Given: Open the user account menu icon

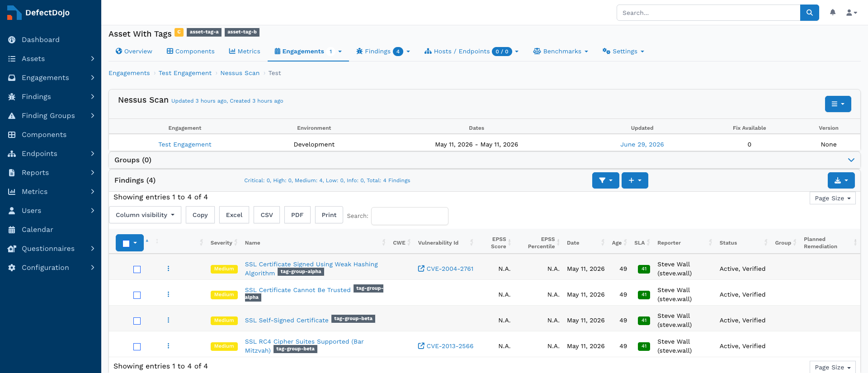Looking at the screenshot, I should coord(852,13).
